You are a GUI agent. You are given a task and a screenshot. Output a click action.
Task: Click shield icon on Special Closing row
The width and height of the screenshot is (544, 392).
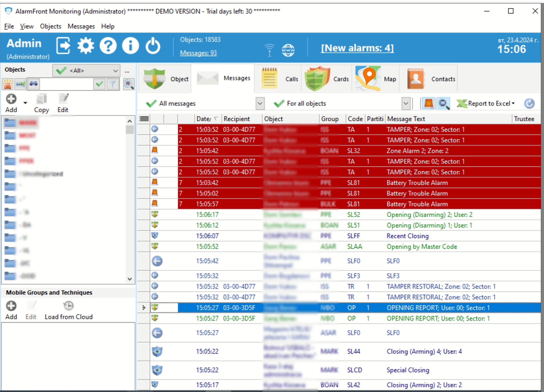point(157,370)
